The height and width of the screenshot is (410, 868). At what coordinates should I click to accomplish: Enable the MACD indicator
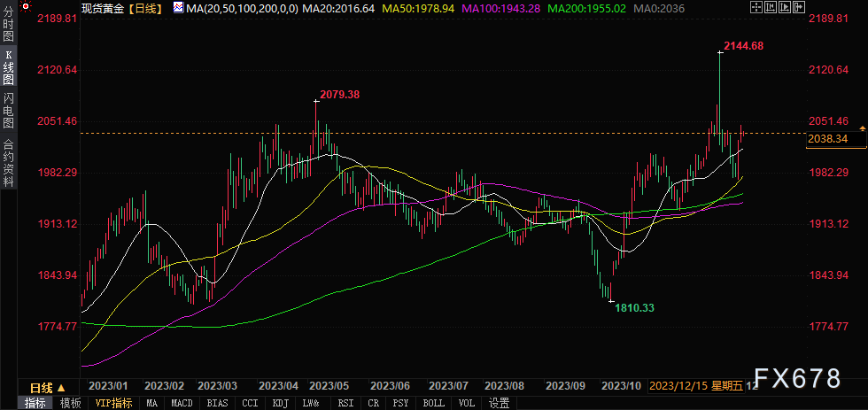click(182, 403)
